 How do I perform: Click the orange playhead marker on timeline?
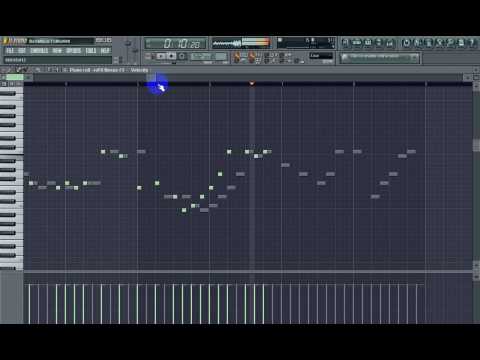(252, 83)
